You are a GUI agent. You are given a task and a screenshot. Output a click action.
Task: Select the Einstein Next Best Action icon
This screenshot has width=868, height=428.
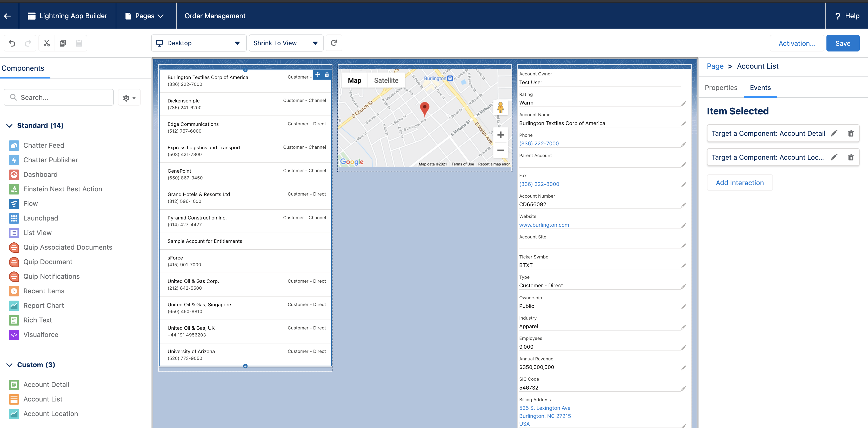(14, 189)
